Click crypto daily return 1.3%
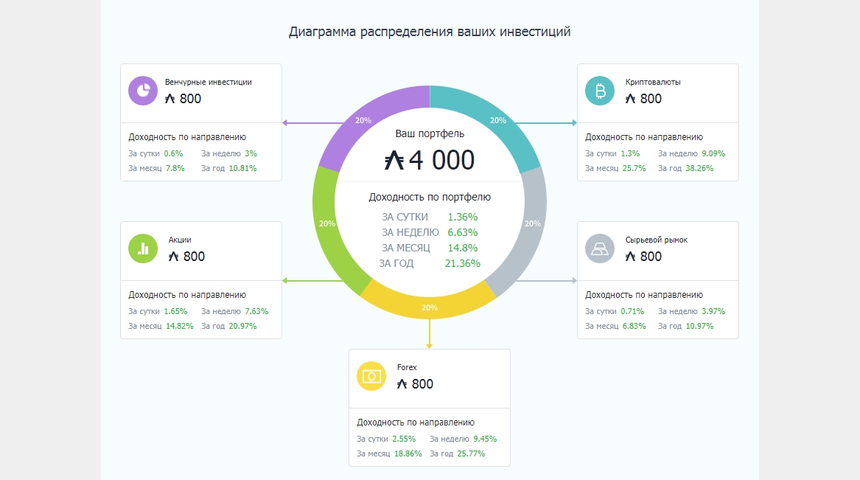 click(630, 154)
